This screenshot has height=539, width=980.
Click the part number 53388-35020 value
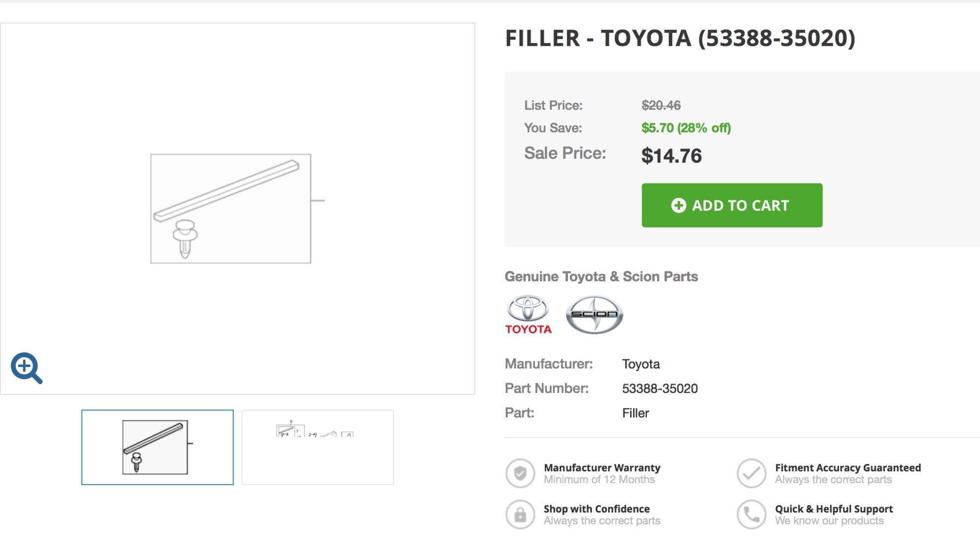660,388
